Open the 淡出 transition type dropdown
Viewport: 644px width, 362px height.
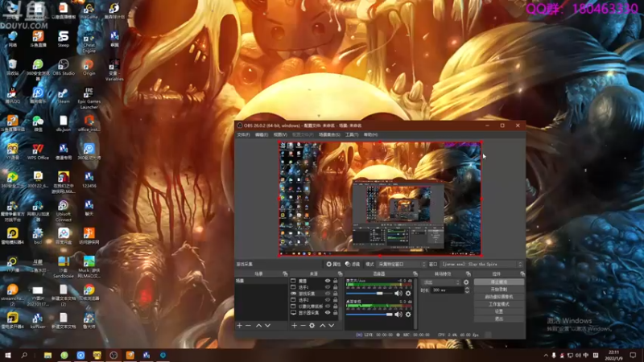(x=440, y=282)
